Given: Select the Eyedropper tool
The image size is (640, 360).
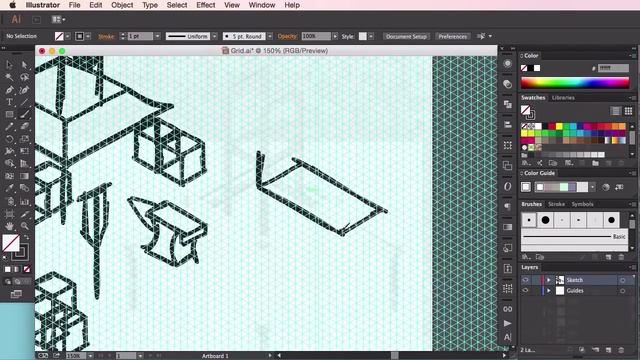Looking at the screenshot, I should click(x=9, y=188).
